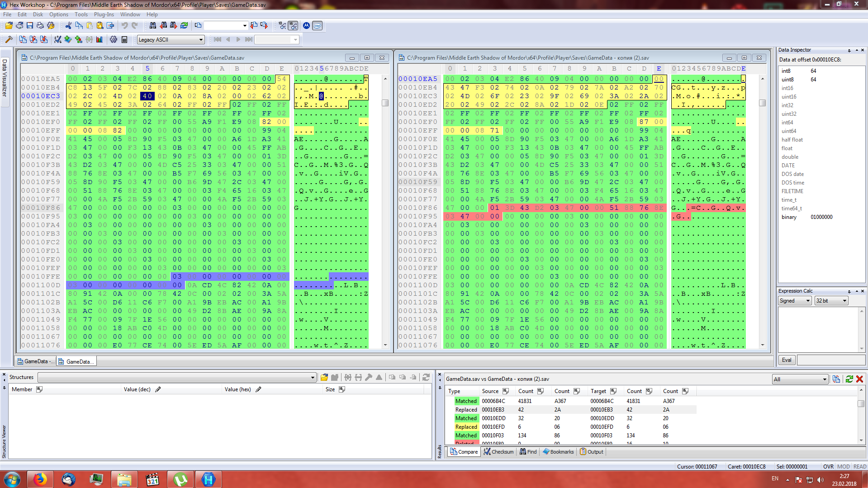Switch to the Find results tab
Image resolution: width=868 pixels, height=488 pixels.
tap(528, 452)
